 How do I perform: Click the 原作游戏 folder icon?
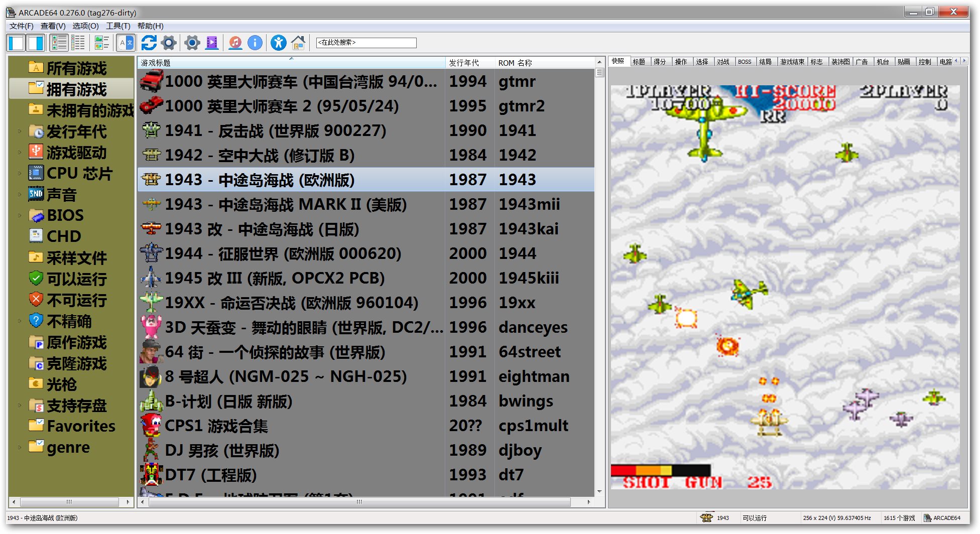36,342
